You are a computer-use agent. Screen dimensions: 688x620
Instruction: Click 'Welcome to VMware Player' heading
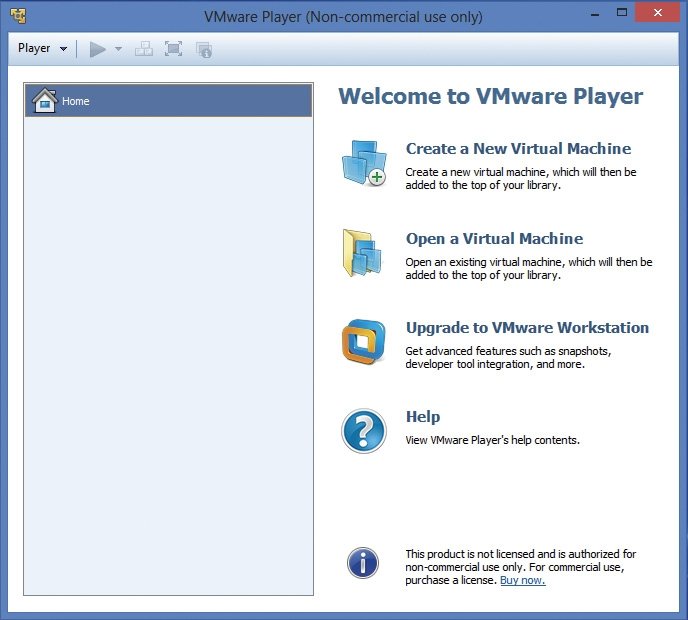491,96
